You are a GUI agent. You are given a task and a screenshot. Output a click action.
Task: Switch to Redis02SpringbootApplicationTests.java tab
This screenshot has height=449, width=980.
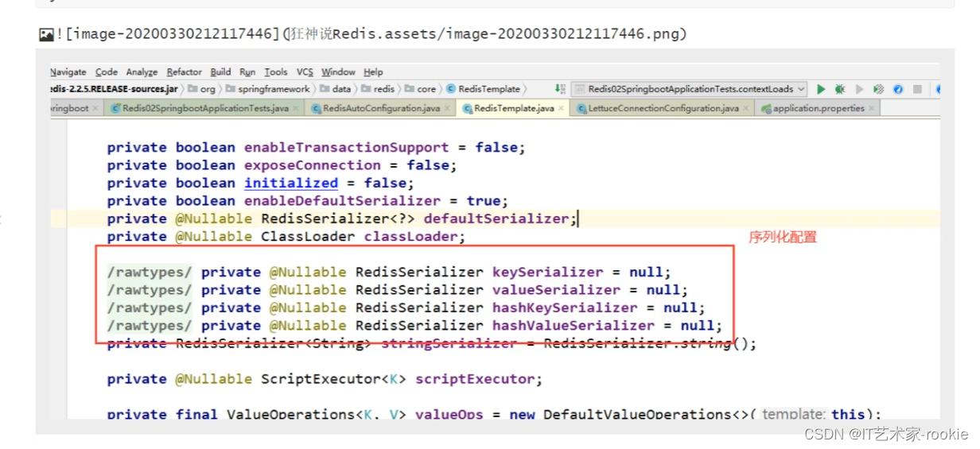(x=204, y=108)
